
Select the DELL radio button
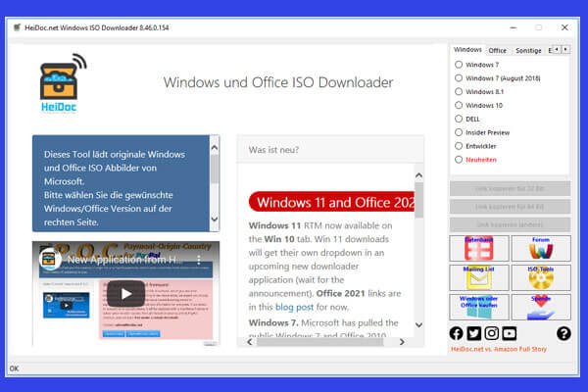coord(459,119)
